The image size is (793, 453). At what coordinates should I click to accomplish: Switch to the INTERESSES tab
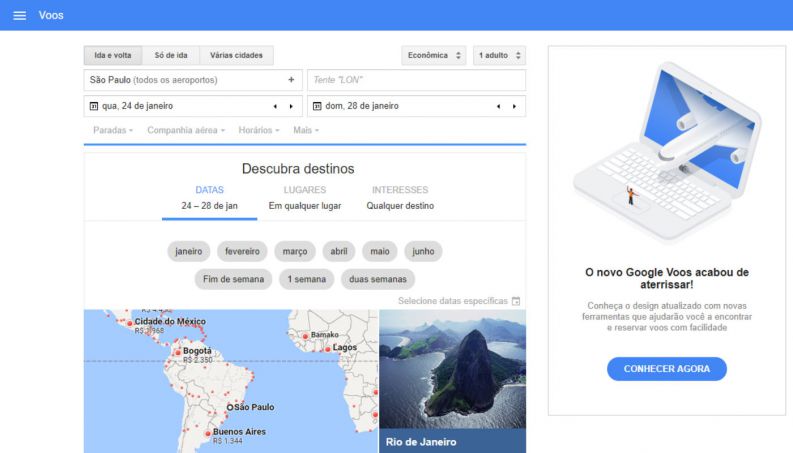click(x=400, y=198)
